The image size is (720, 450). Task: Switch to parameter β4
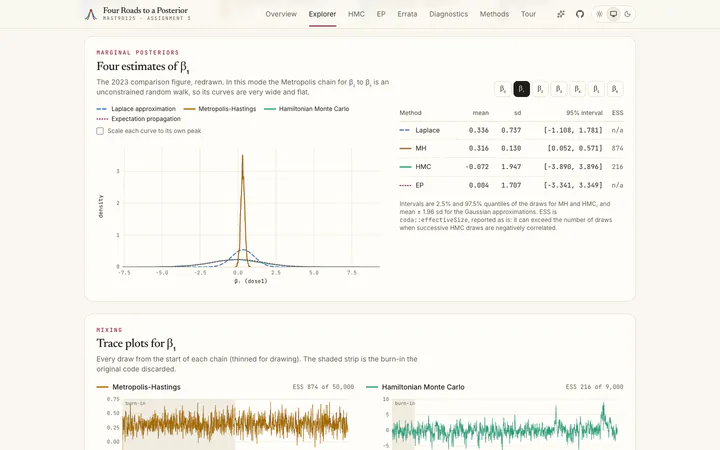578,89
